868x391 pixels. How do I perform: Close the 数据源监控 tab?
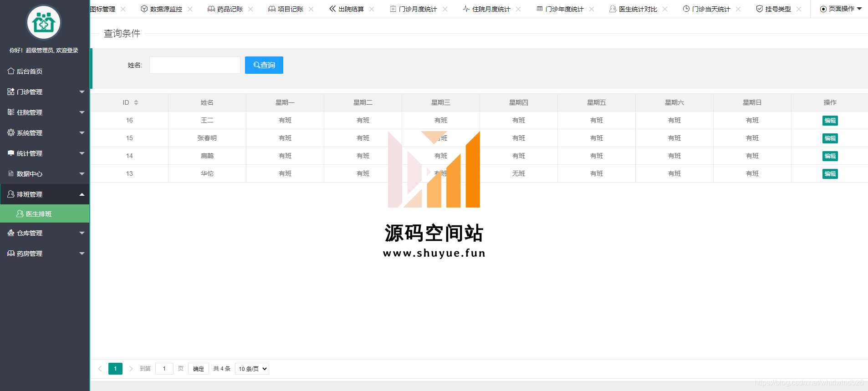pos(190,9)
